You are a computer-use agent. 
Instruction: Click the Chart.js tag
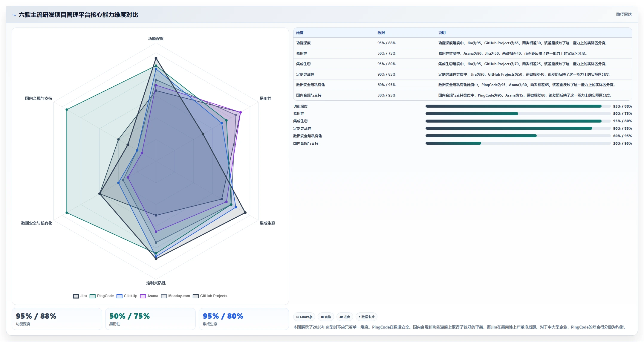(304, 317)
